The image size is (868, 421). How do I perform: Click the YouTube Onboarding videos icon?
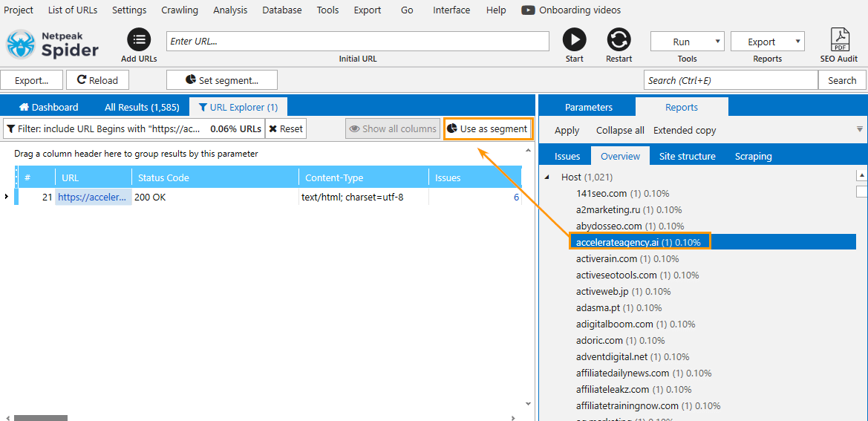(x=527, y=10)
